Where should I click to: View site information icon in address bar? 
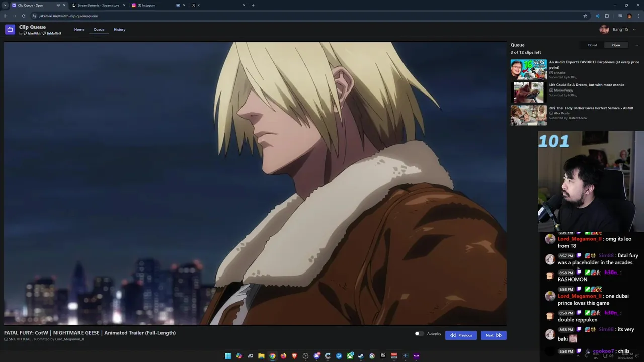(x=34, y=16)
